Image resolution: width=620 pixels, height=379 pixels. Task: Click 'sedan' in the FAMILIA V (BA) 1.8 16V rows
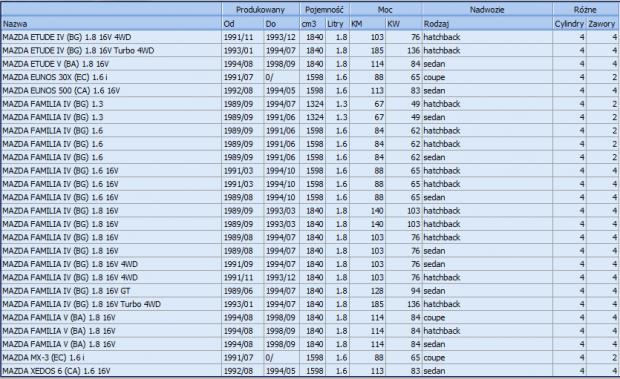pyautogui.click(x=434, y=344)
